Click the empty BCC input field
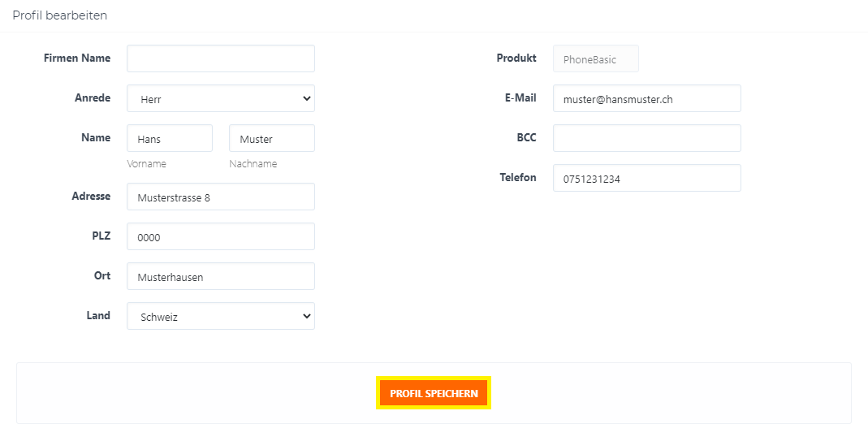Screen dimensions: 868x424 [x=646, y=138]
